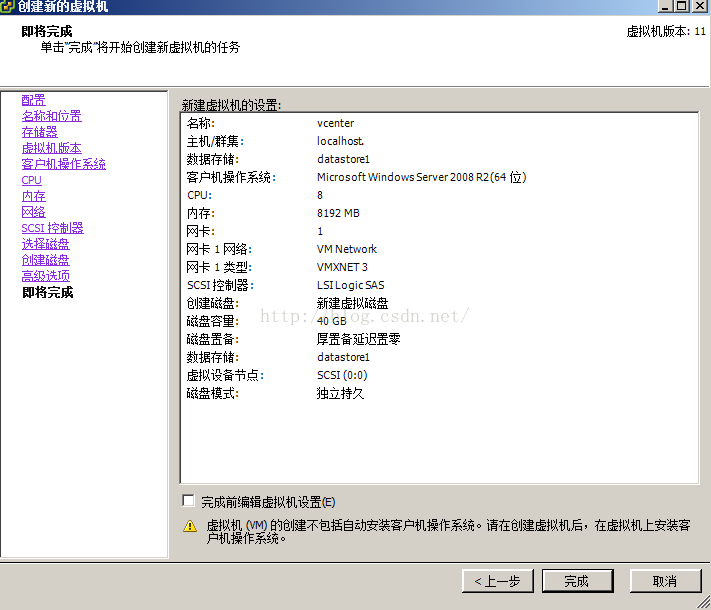The height and width of the screenshot is (610, 711).
Task: Open the 内存 step link
Action: coord(34,196)
